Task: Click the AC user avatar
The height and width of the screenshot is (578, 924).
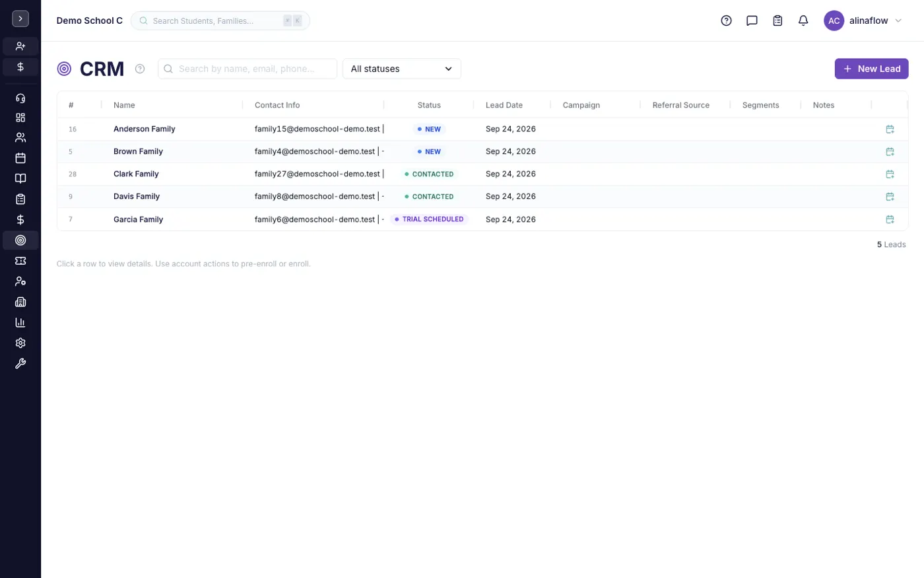Action: (x=834, y=20)
